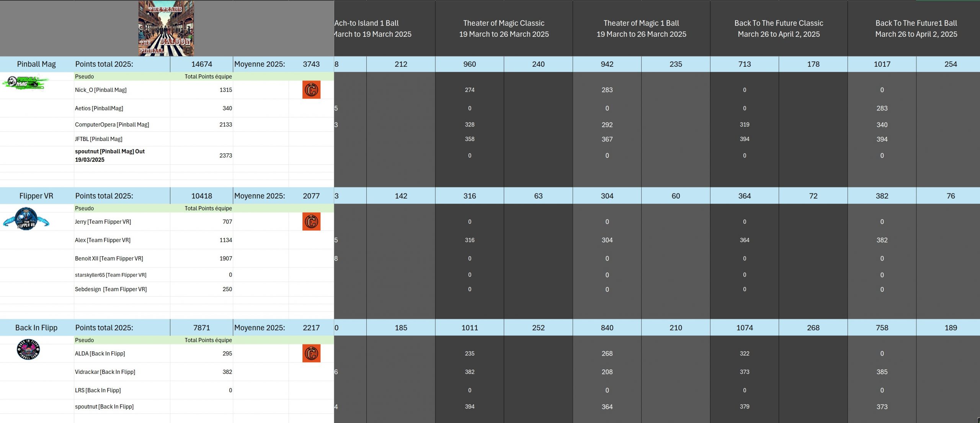Click the round Back In Flipp logo
Image resolution: width=980 pixels, height=423 pixels.
28,349
